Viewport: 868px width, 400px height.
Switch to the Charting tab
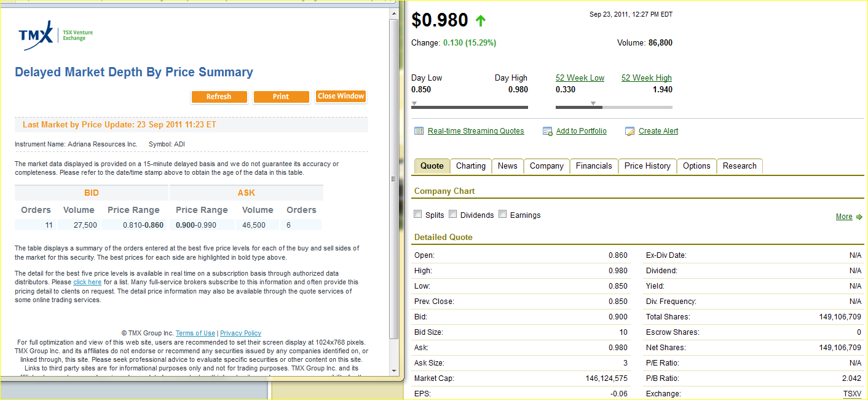(x=471, y=166)
